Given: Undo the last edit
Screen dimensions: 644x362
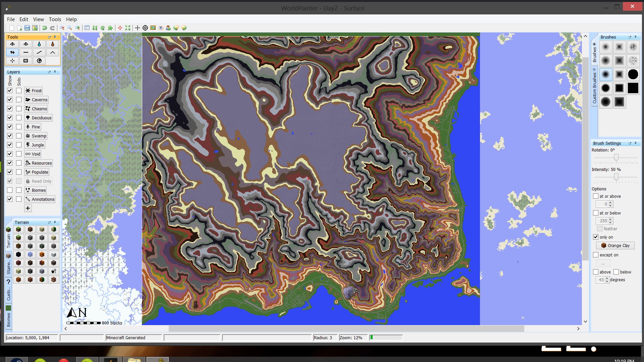Looking at the screenshot, I should (45, 28).
